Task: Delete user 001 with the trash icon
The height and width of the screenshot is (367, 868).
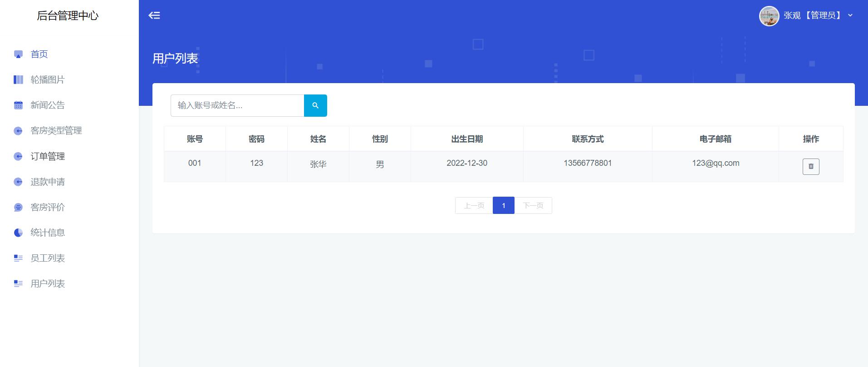Action: pyautogui.click(x=811, y=166)
